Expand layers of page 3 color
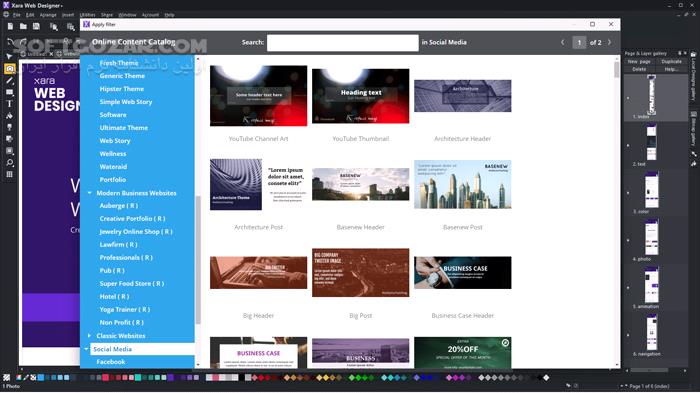The height and width of the screenshot is (393, 700). tap(628, 193)
